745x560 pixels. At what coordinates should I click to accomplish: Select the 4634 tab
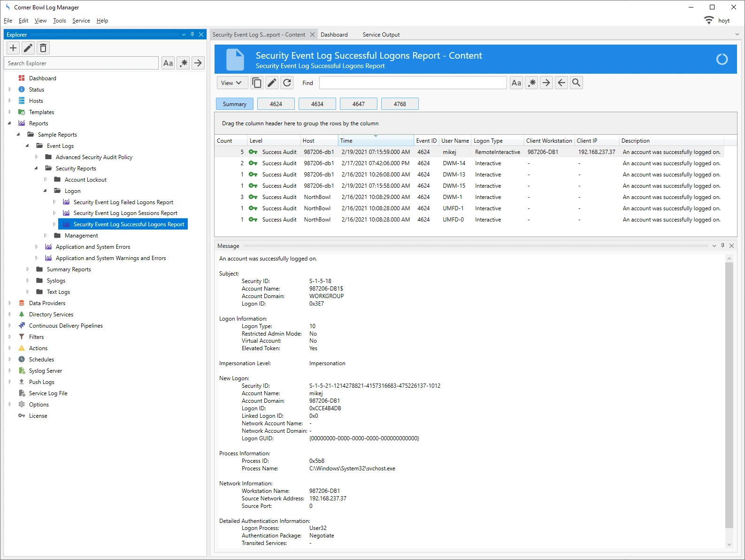(317, 104)
